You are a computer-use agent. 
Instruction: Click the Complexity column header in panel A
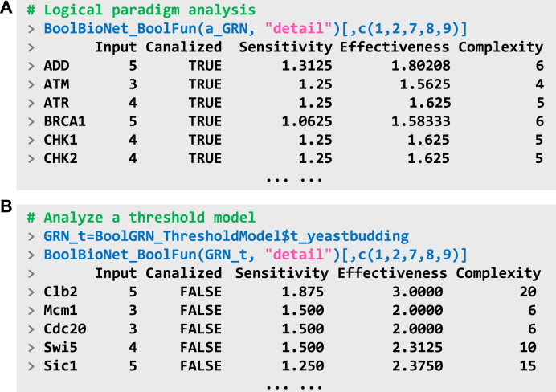[501, 47]
